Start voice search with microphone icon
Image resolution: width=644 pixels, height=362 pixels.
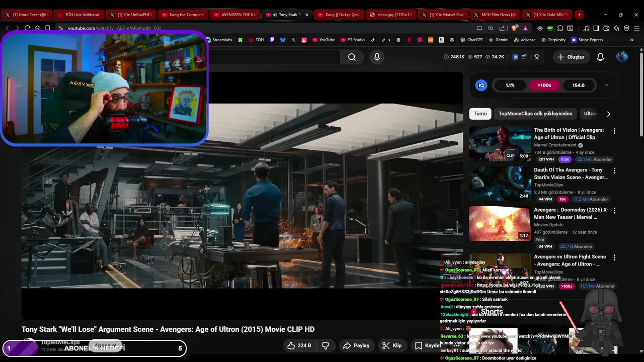coord(377,57)
